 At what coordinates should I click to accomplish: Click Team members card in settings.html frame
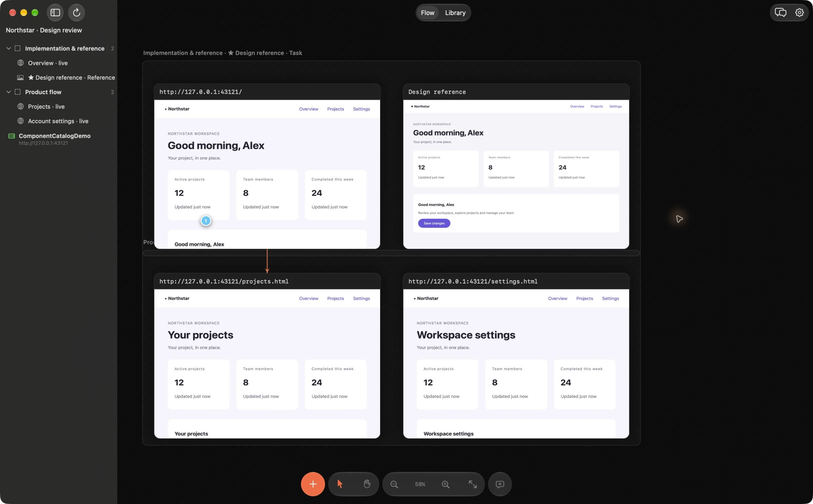pyautogui.click(x=516, y=385)
